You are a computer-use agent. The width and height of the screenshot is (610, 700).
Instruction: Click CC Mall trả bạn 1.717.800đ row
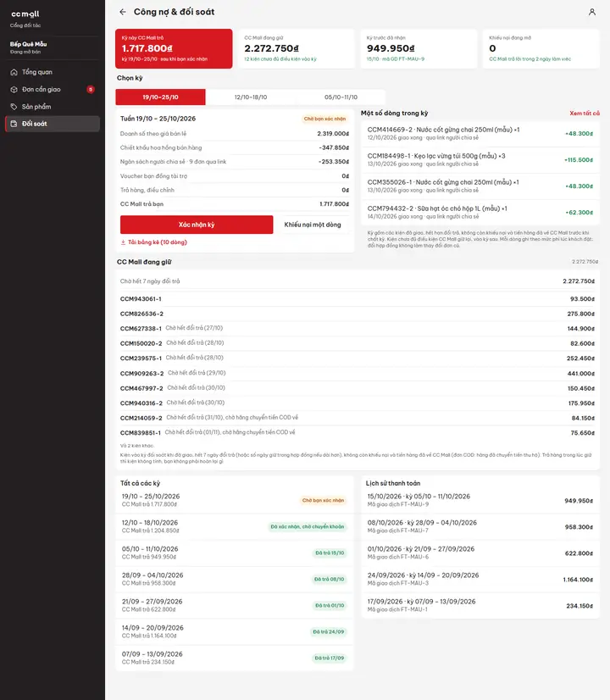[x=235, y=204]
